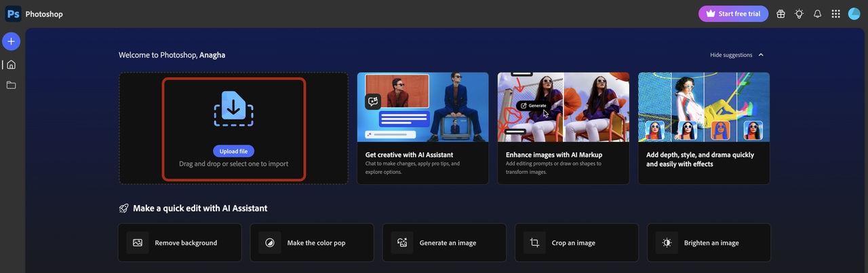Click the download arrow import icon
This screenshot has height=273, width=868.
coord(234,109)
